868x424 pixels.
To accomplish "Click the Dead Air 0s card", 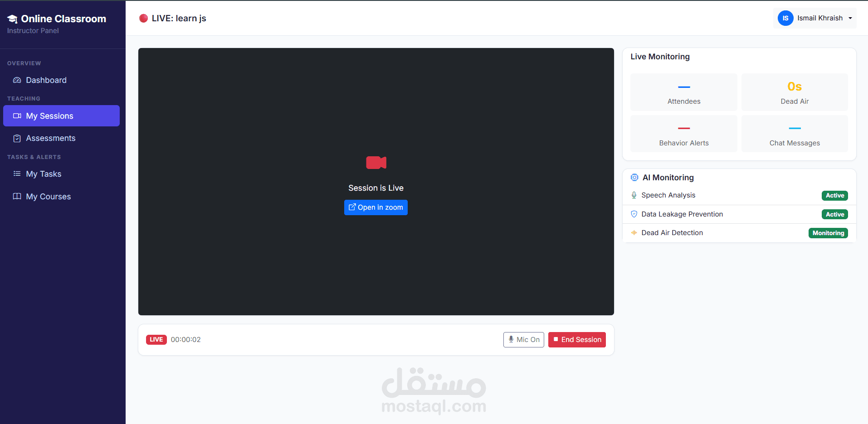I will tap(795, 92).
